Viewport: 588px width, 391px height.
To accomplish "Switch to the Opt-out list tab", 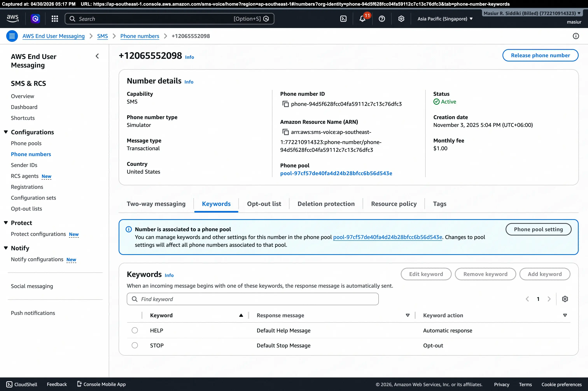I will (264, 204).
